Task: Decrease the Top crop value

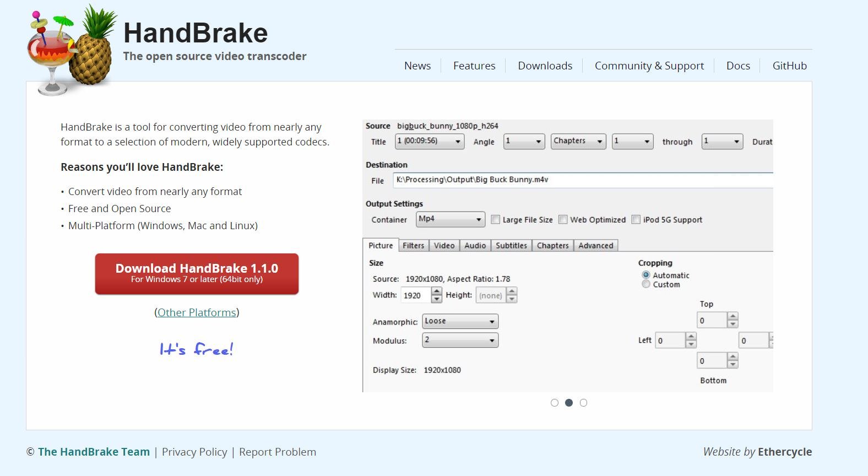Action: pyautogui.click(x=733, y=324)
